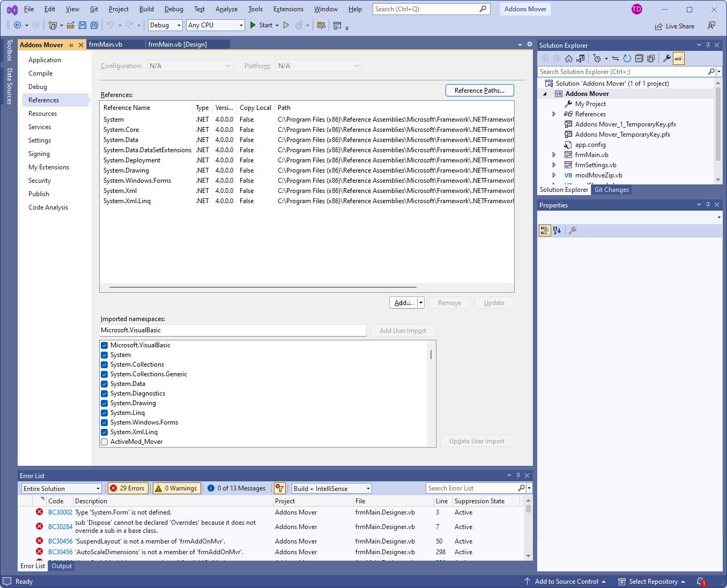Save the current file with Save icon

pos(82,25)
